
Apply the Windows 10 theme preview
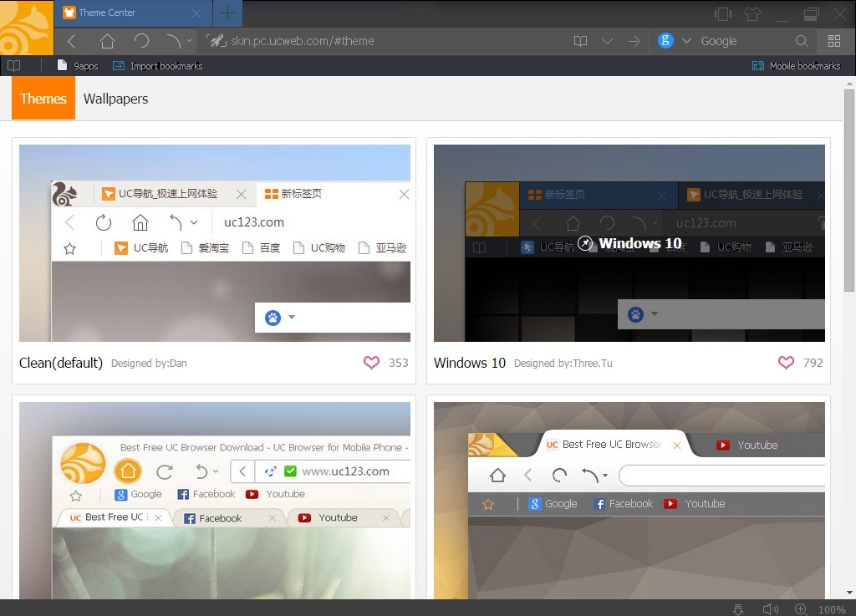click(629, 243)
